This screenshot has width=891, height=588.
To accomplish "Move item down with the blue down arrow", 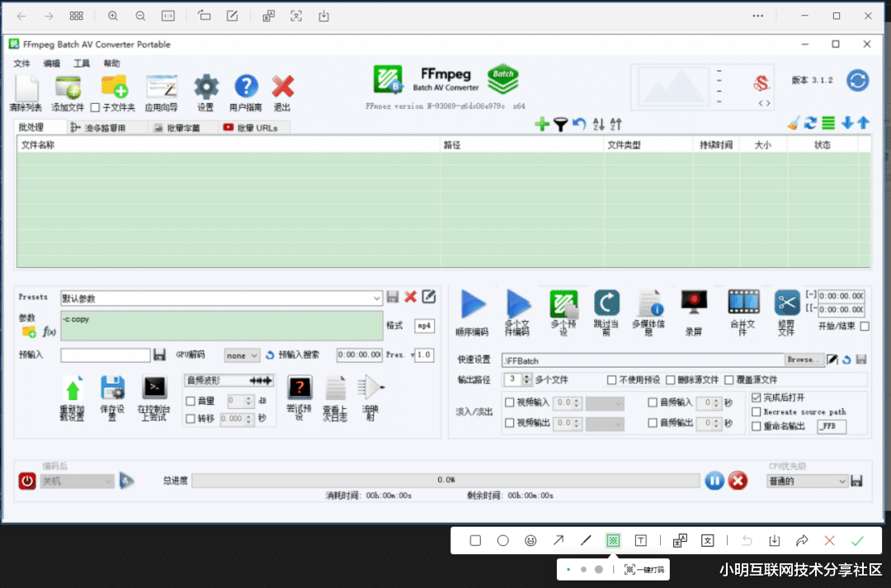I will 847,123.
